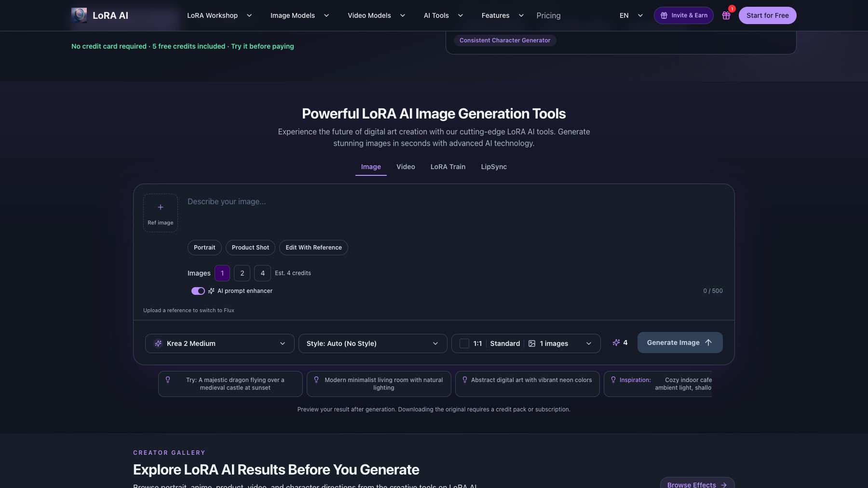Select the Edit With Reference preset chip

[x=313, y=248]
